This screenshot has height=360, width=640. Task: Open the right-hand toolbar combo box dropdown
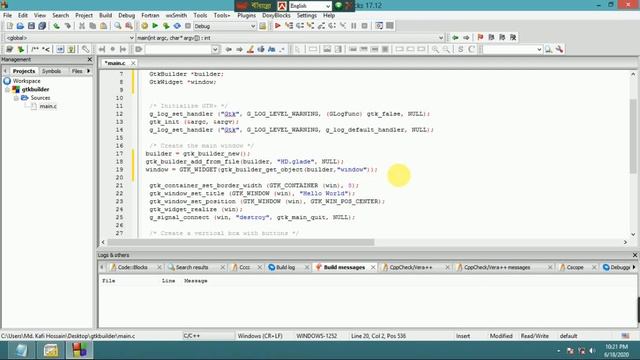coord(539,49)
